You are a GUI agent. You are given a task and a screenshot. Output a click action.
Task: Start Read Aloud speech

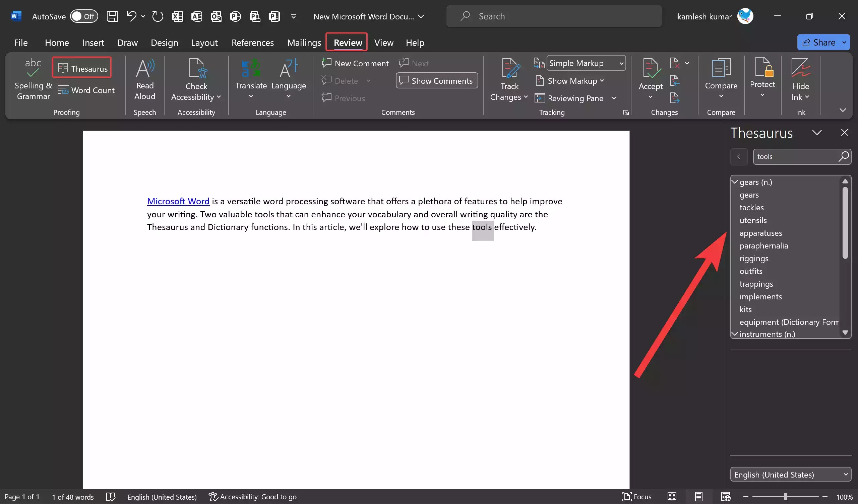coord(144,78)
